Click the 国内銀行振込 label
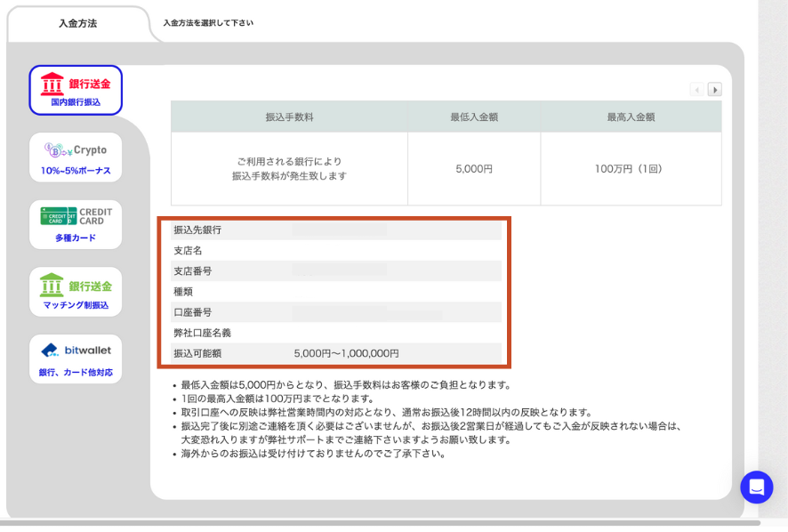This screenshot has width=788, height=532. click(76, 102)
